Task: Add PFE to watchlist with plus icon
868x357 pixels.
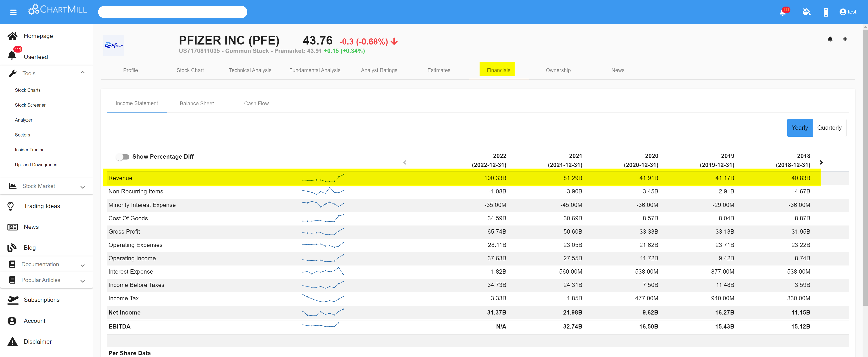Action: tap(845, 39)
